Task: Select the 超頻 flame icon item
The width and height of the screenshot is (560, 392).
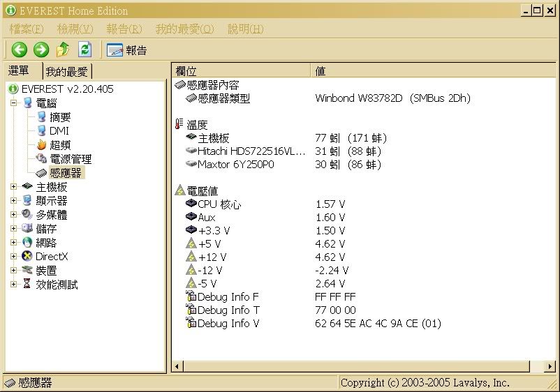Action: tap(42, 145)
